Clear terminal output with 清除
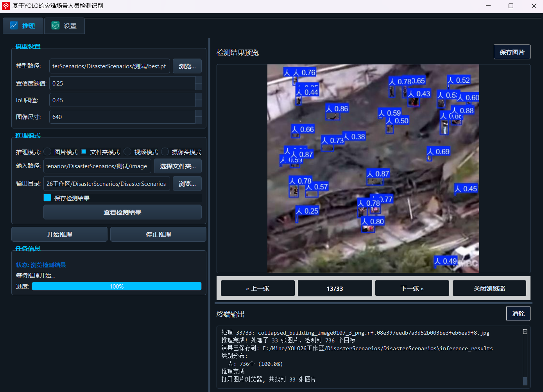The height and width of the screenshot is (392, 543). 518,314
